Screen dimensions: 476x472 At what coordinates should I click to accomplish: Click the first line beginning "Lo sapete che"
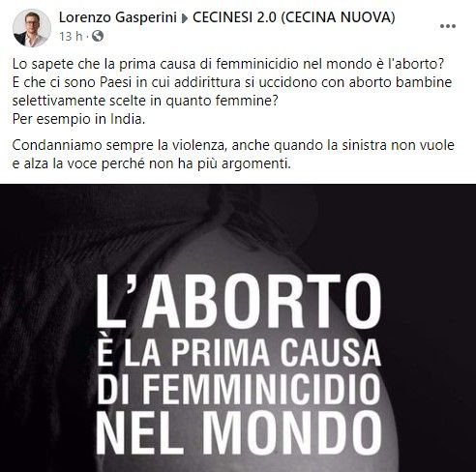tap(228, 64)
